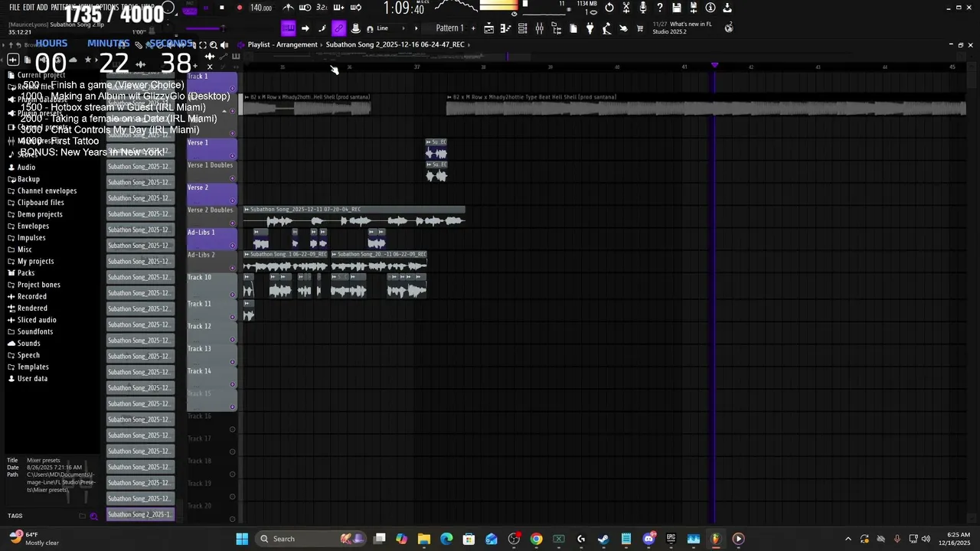Viewport: 980px width, 551px height.
Task: Open the Sliced audio browser folder
Action: coord(37,320)
